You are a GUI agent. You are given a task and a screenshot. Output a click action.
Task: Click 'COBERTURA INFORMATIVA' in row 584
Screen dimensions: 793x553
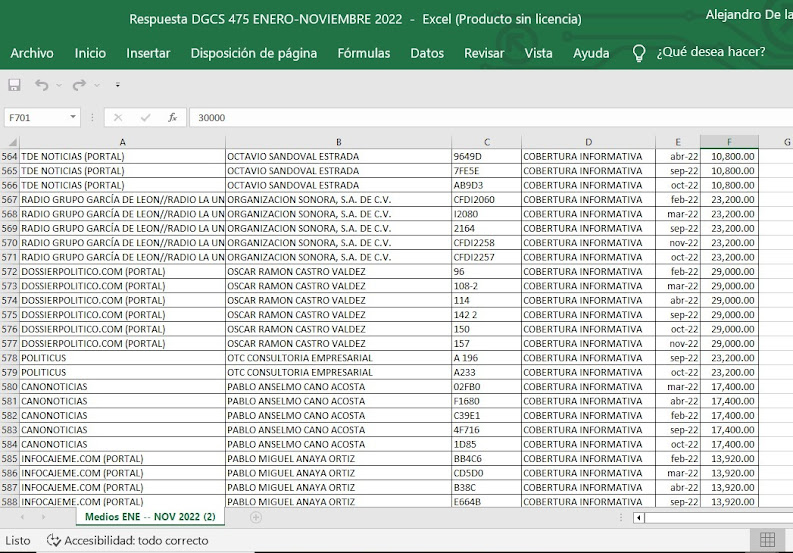tap(588, 444)
